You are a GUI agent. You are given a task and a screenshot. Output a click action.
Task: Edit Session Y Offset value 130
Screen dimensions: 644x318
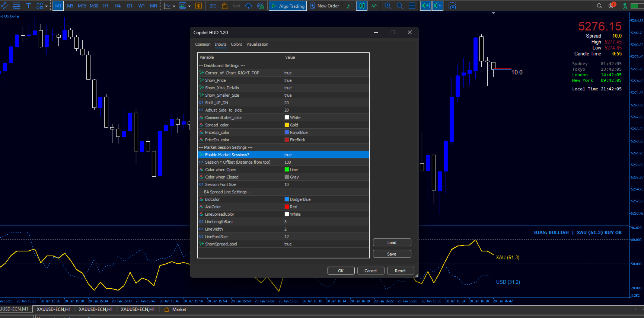[326, 162]
